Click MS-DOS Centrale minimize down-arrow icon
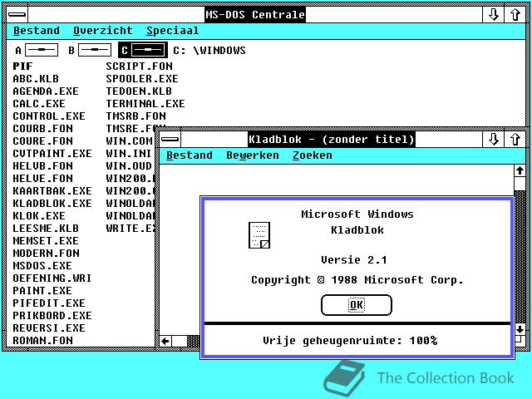Screen dimensions: 532x399 click(x=493, y=15)
